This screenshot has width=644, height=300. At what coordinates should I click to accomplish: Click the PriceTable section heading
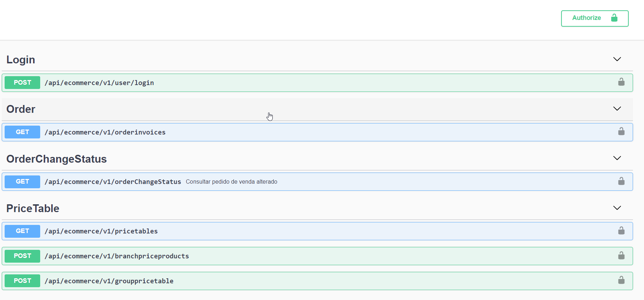point(33,209)
